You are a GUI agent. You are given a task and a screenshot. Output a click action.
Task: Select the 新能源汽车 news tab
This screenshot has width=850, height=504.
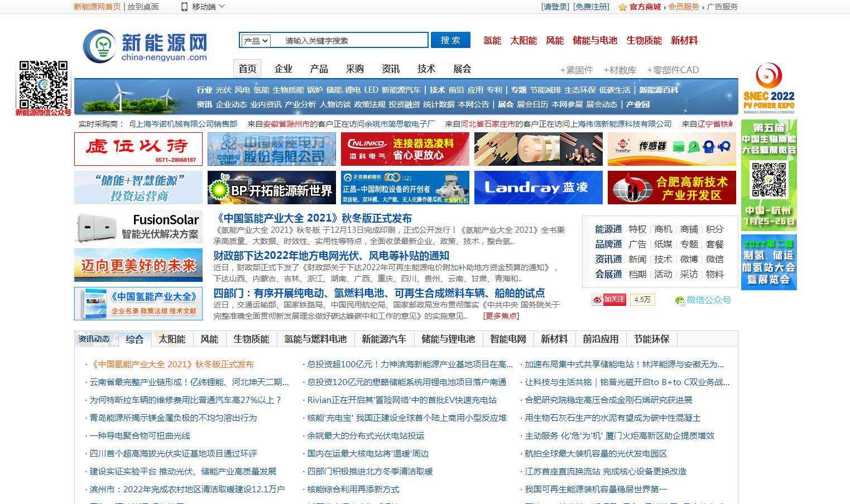pos(383,339)
